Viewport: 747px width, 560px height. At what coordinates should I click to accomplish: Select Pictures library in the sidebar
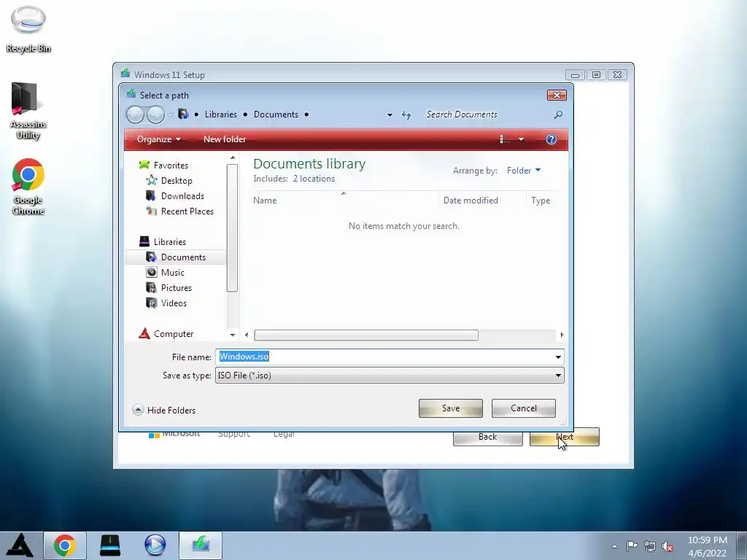[177, 287]
